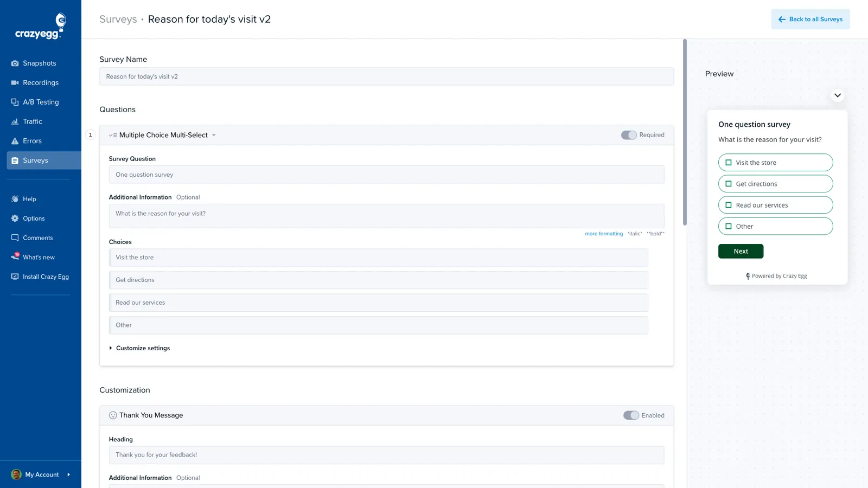Expand the My Account menu arrow
The image size is (868, 488).
(x=68, y=474)
